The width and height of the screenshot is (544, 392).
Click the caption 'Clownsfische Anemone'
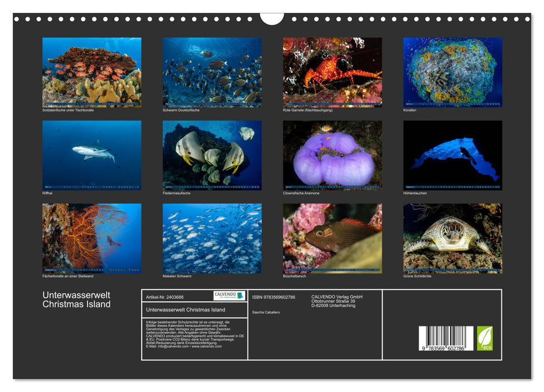(301, 193)
